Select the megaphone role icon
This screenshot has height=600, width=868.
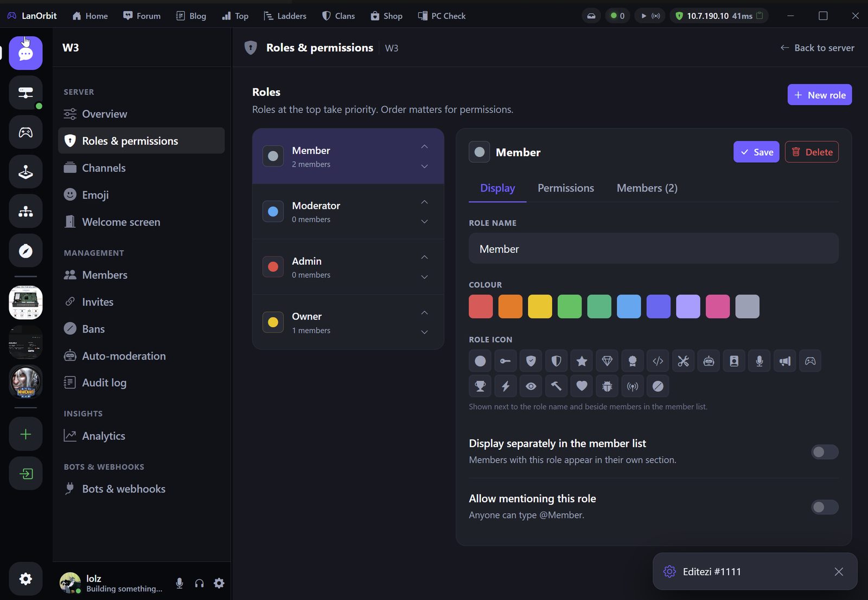tap(785, 361)
